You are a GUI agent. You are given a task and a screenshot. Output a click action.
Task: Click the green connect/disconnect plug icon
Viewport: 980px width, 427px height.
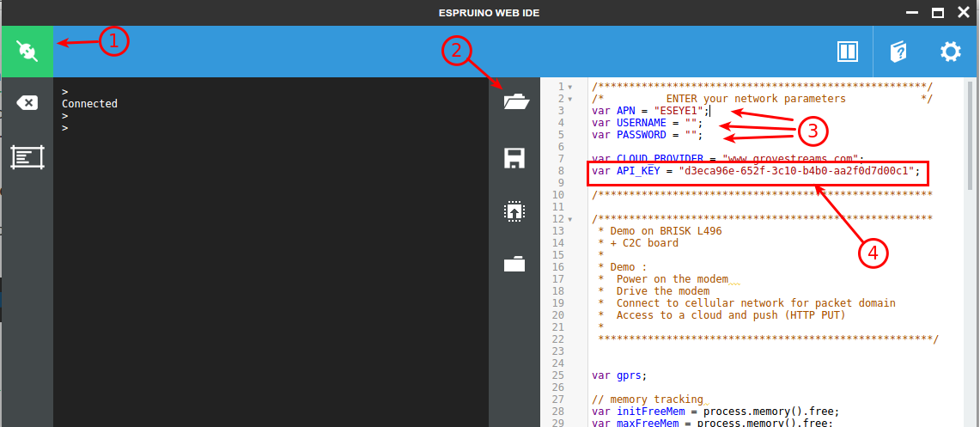pos(27,52)
